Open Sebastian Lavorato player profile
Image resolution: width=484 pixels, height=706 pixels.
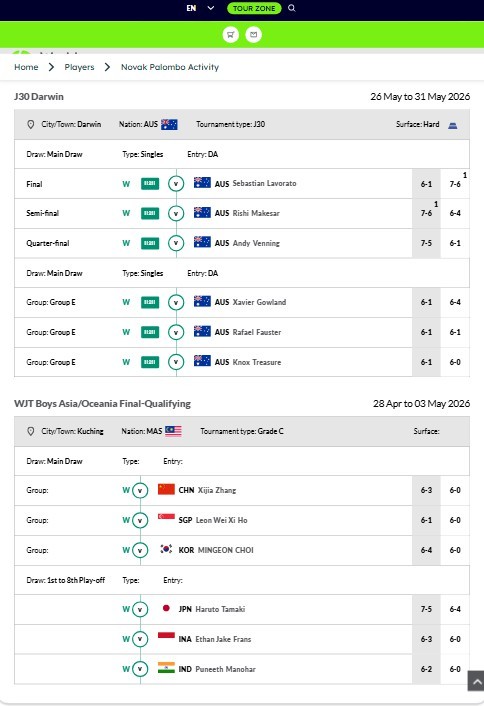point(264,183)
